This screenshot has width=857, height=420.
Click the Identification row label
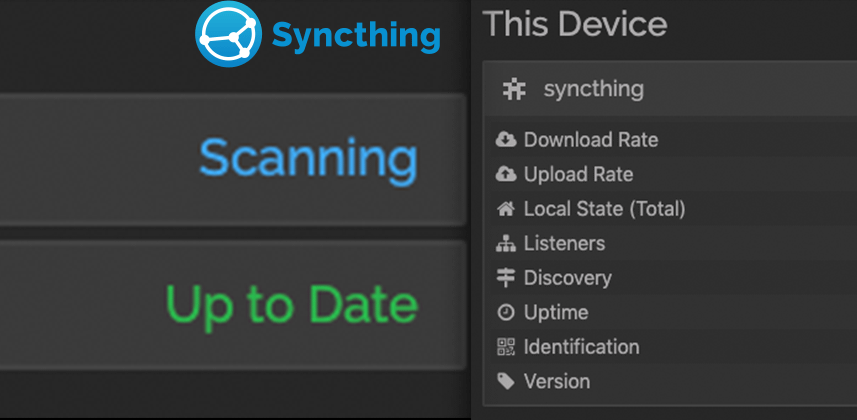[582, 347]
